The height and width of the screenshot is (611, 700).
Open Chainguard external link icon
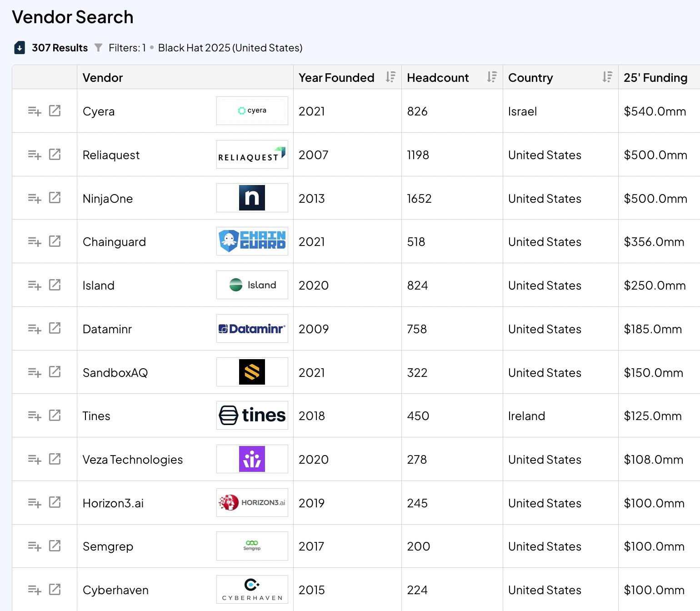(55, 241)
